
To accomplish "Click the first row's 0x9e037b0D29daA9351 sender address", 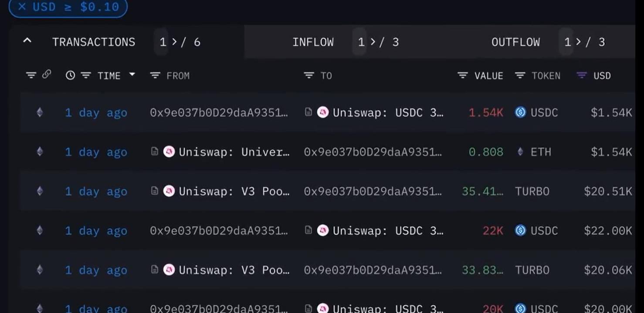I will coord(219,113).
